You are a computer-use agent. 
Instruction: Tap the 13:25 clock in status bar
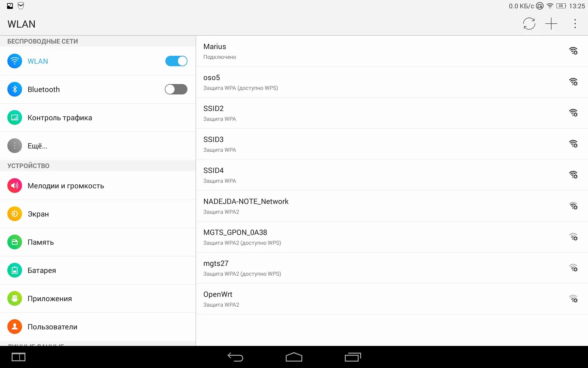coord(577,6)
